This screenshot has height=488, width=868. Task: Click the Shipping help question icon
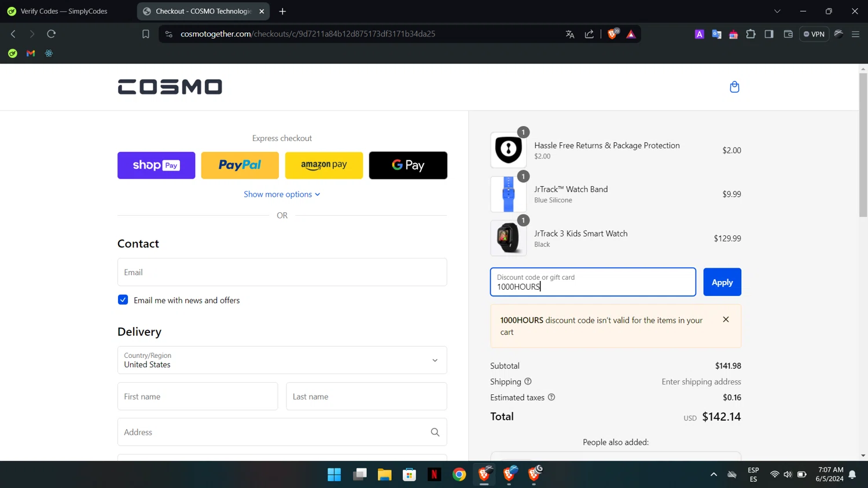click(x=528, y=382)
